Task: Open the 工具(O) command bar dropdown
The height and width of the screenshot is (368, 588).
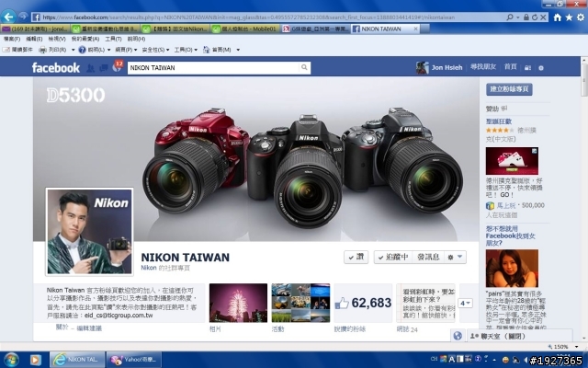Action: tap(186, 50)
